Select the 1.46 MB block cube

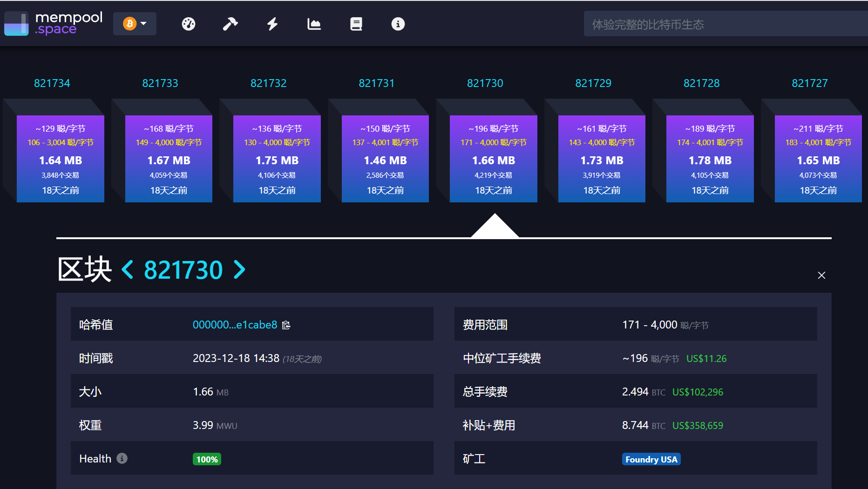385,159
